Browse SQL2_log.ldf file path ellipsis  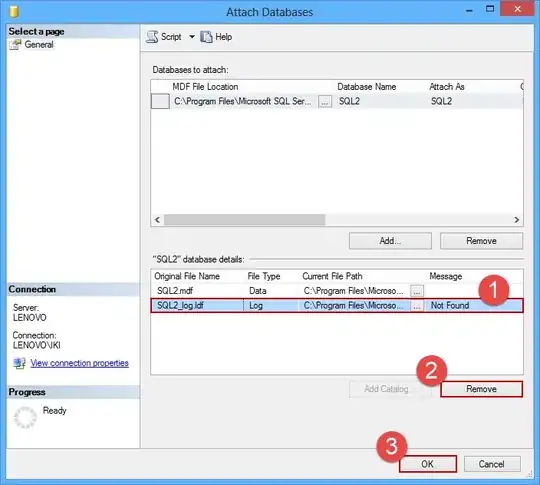(417, 306)
